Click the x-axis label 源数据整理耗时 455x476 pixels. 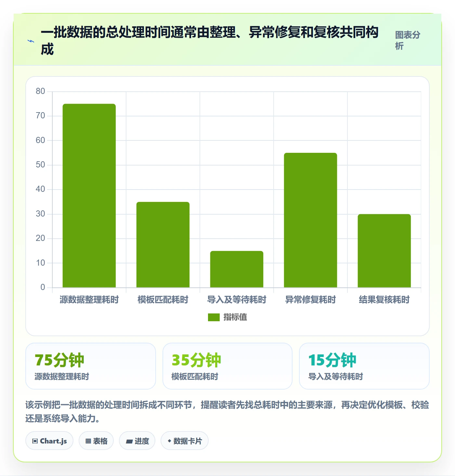click(89, 299)
